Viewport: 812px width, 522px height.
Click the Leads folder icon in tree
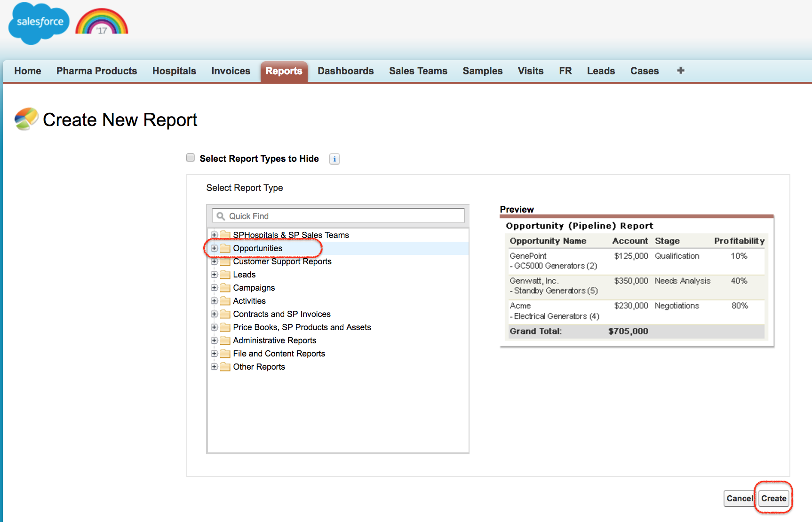point(225,274)
